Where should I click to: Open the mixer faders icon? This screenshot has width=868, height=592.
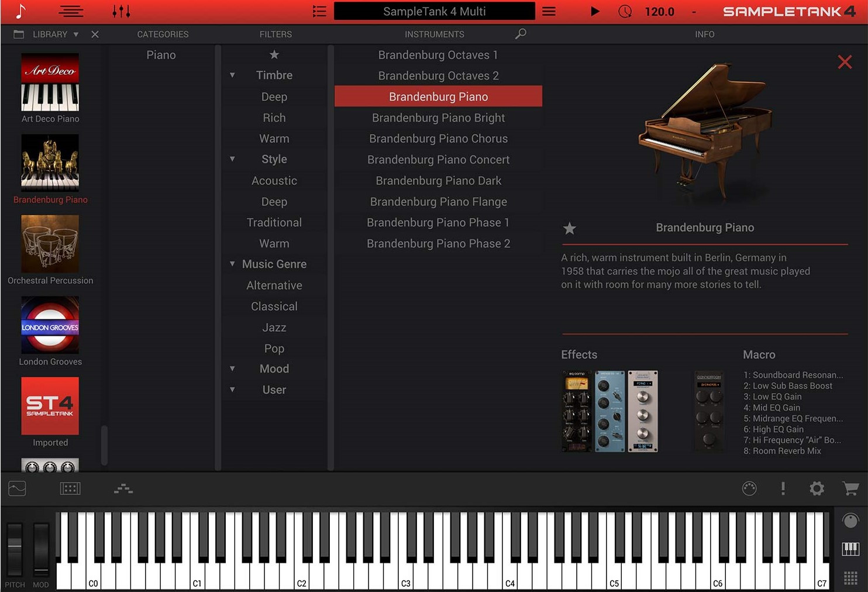click(121, 11)
